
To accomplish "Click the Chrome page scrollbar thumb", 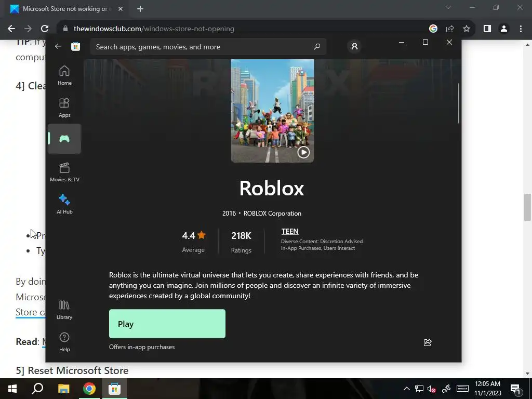I will 527,207.
